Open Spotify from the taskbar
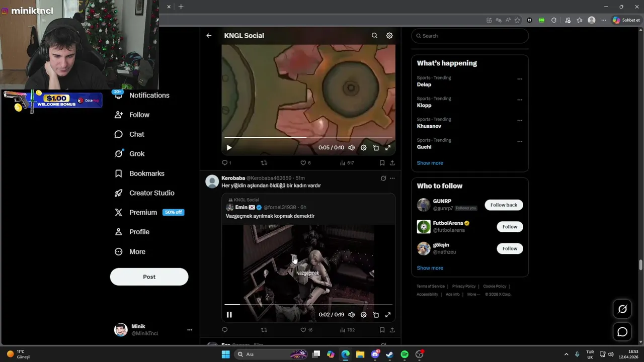Screen dimensions: 644x362 pyautogui.click(x=405, y=354)
